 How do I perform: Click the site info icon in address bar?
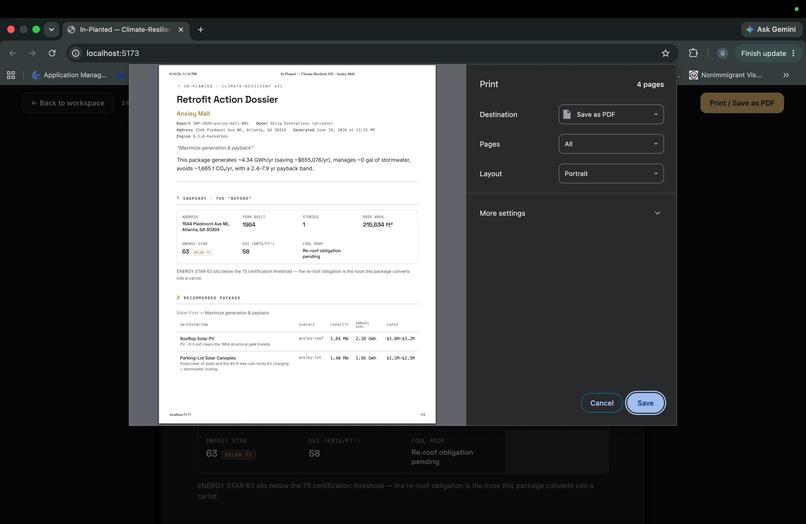pos(76,53)
